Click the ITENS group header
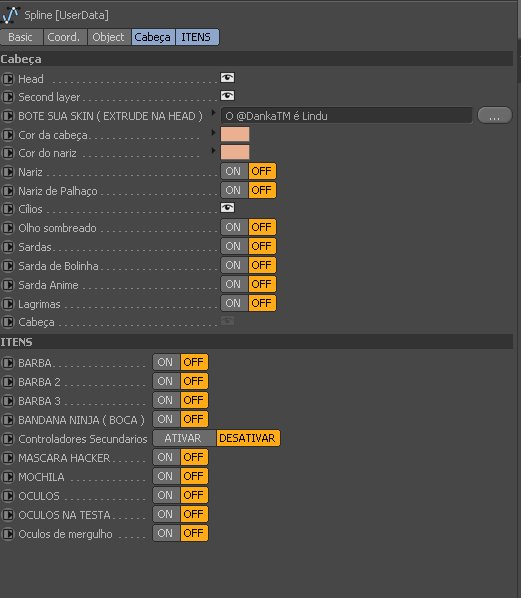Screen dimensions: 521x598 point(256,342)
